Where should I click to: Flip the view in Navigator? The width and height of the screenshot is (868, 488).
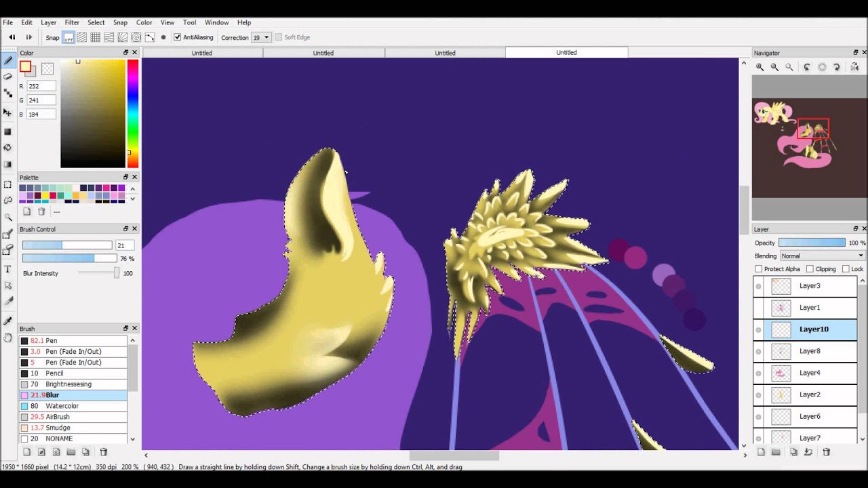(854, 67)
